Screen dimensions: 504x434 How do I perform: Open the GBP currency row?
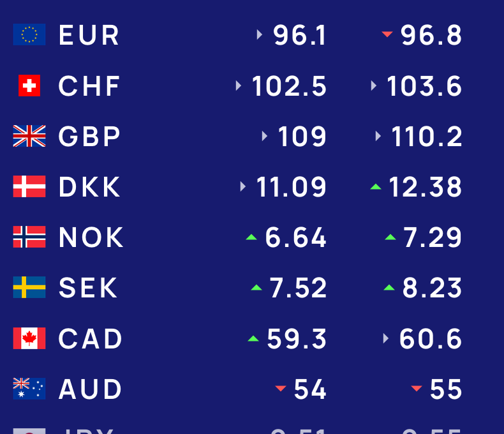89,137
